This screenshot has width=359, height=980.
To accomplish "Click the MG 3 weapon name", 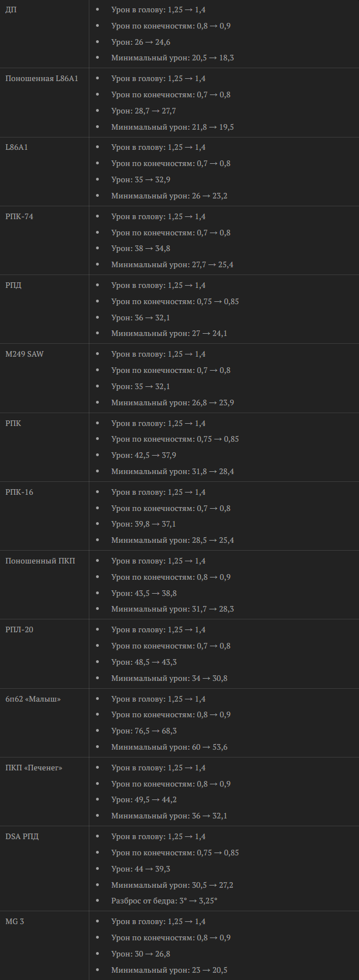I will pos(15,921).
